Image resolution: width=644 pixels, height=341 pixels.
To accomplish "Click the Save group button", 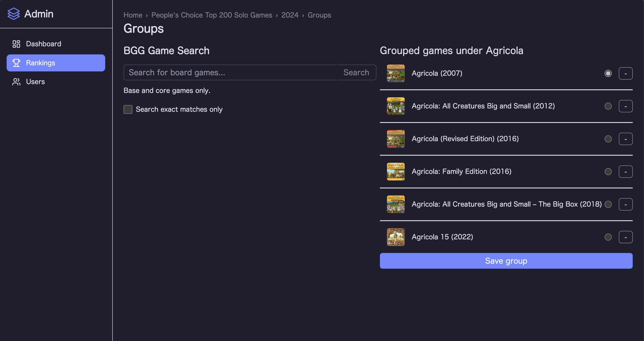I will [506, 261].
